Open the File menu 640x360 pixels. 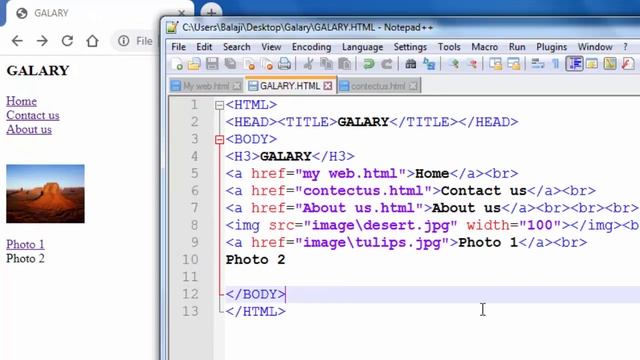coord(178,47)
